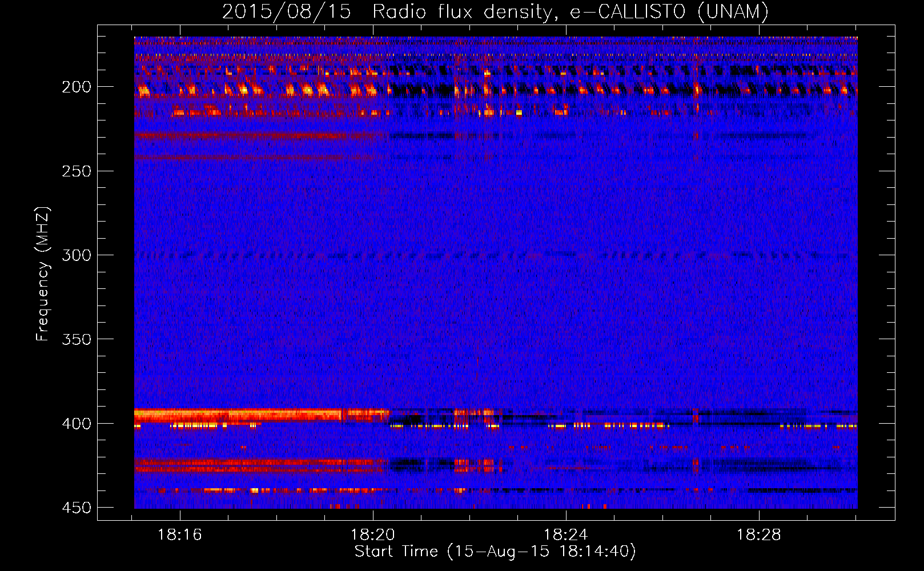Click the 250 frequency tick label

(x=77, y=171)
